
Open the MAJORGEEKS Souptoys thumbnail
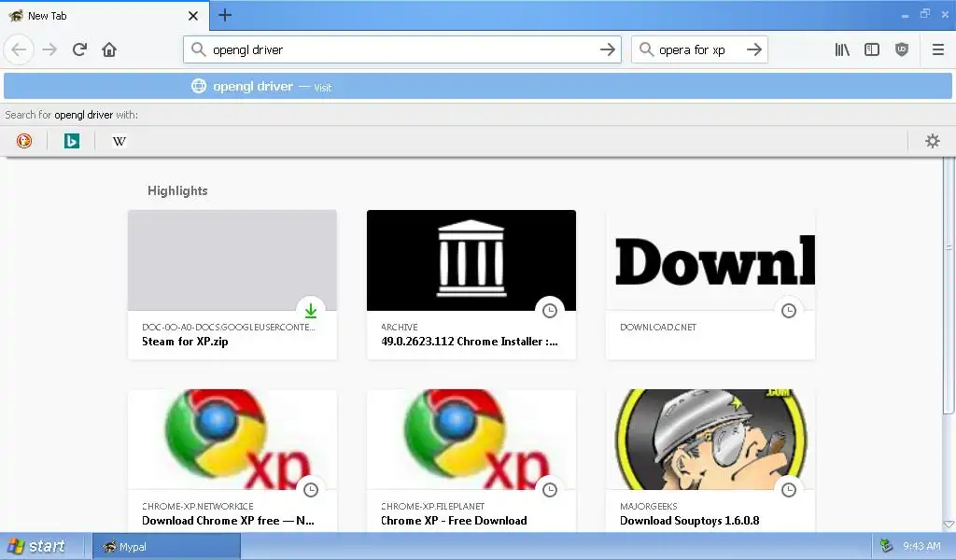(710, 440)
